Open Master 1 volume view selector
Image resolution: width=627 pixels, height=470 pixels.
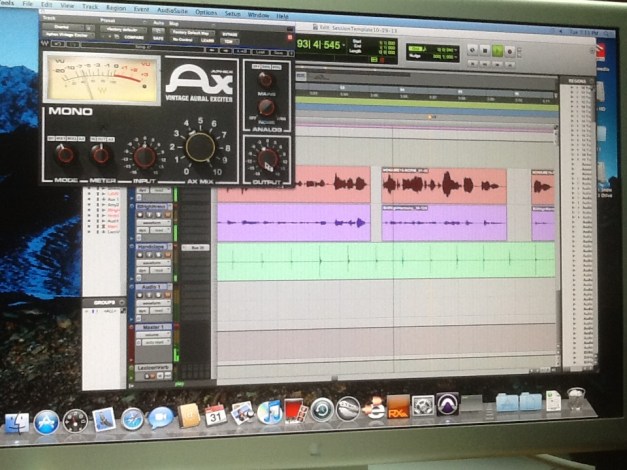pos(154,334)
